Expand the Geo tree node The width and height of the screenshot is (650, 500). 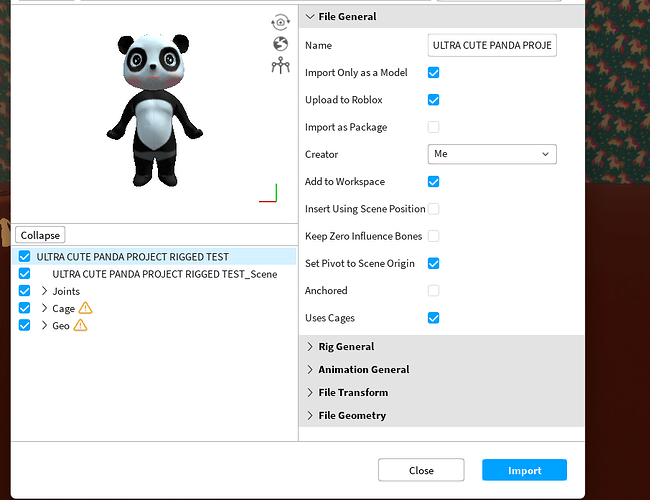44,325
